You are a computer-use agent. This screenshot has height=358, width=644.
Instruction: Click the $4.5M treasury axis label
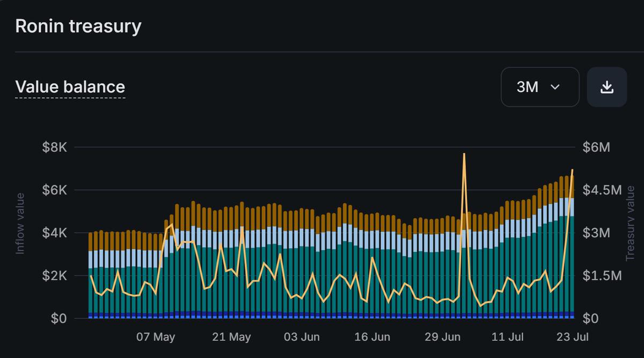pos(602,190)
